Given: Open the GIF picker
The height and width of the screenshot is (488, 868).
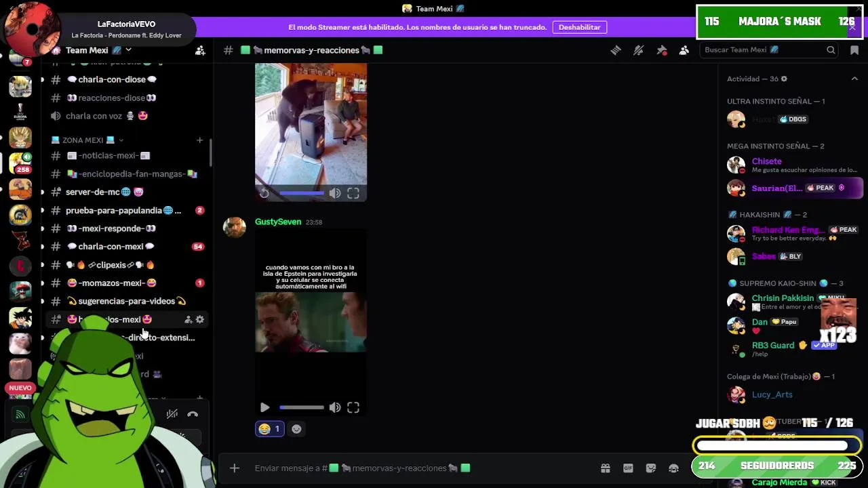Looking at the screenshot, I should click(x=628, y=468).
